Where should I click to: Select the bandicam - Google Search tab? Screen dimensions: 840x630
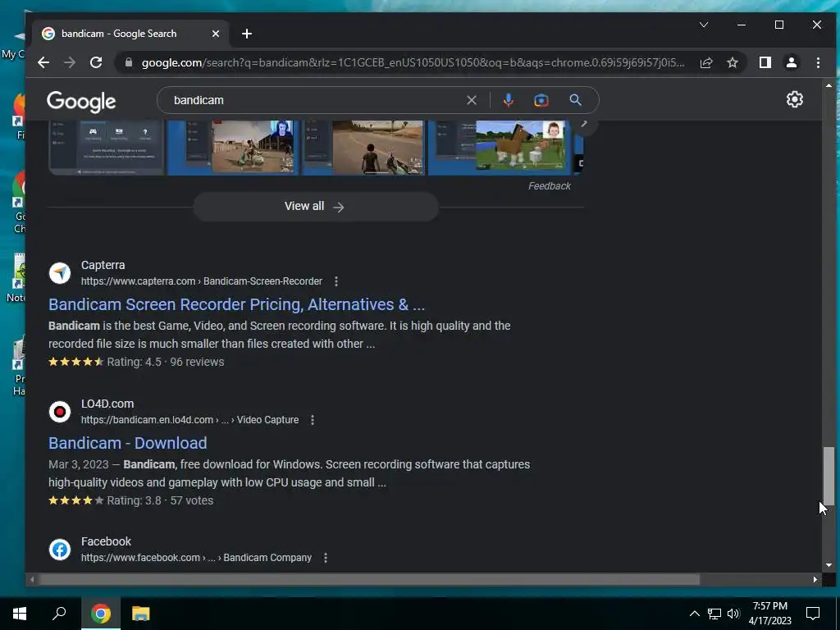coord(130,33)
